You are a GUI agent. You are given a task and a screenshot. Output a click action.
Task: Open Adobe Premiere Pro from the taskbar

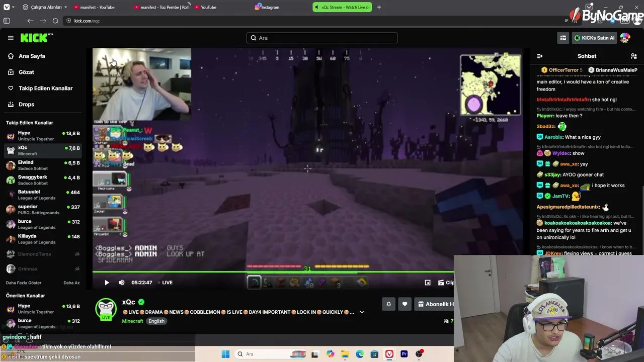pyautogui.click(x=404, y=354)
